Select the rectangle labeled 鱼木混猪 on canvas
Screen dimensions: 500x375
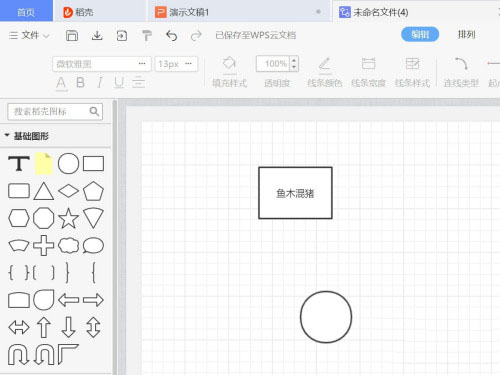[x=295, y=193]
